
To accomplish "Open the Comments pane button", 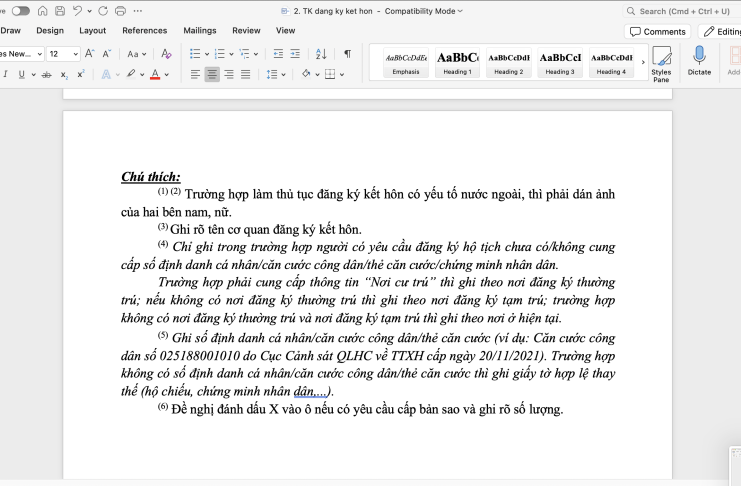I will pos(657,32).
